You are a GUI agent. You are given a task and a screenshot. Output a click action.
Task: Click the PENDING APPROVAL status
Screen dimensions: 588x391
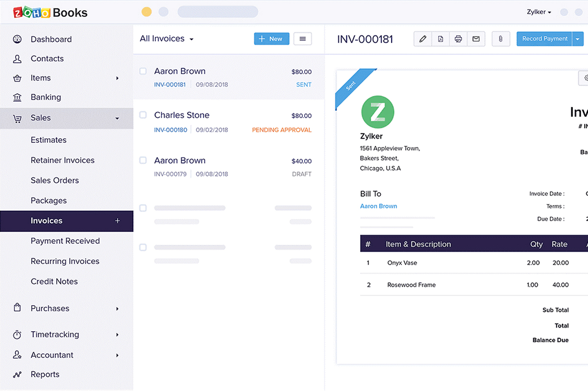pos(282,130)
